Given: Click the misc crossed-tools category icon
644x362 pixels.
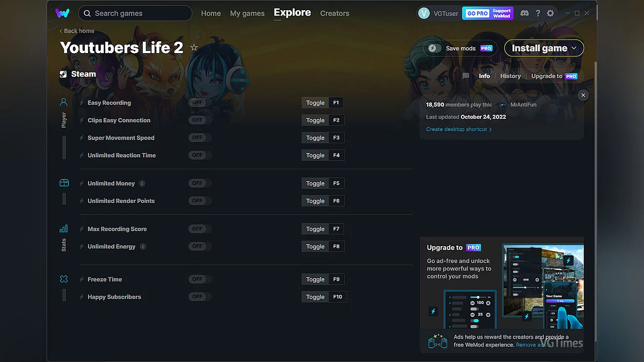Looking at the screenshot, I should tap(63, 279).
